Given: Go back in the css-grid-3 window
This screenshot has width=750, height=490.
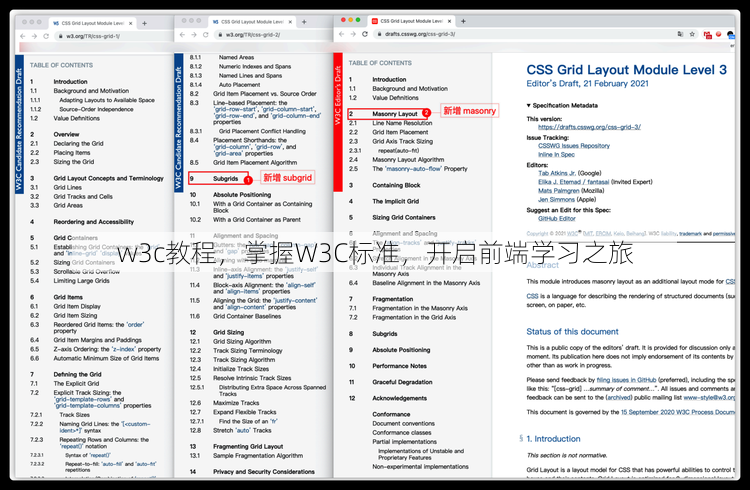Looking at the screenshot, I should click(x=341, y=34).
